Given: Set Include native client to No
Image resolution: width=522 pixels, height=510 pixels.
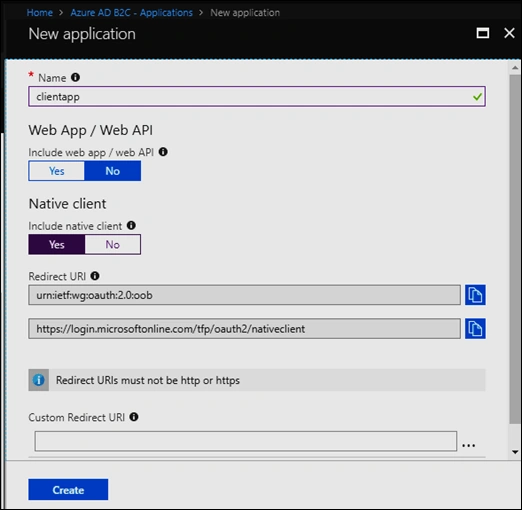Looking at the screenshot, I should coord(113,244).
